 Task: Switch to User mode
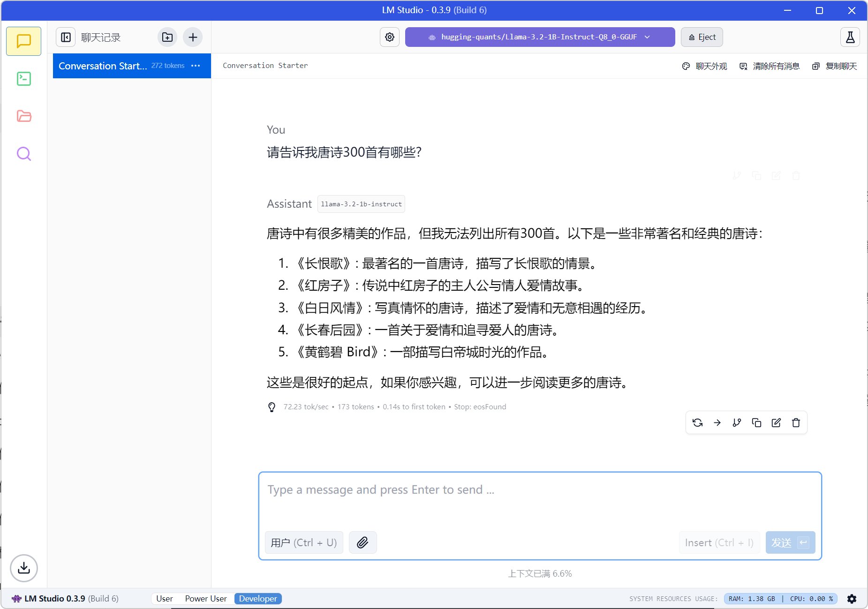coord(165,599)
